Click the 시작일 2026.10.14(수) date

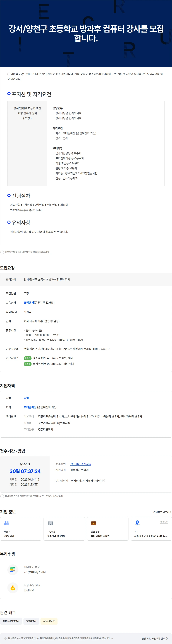click(30, 479)
